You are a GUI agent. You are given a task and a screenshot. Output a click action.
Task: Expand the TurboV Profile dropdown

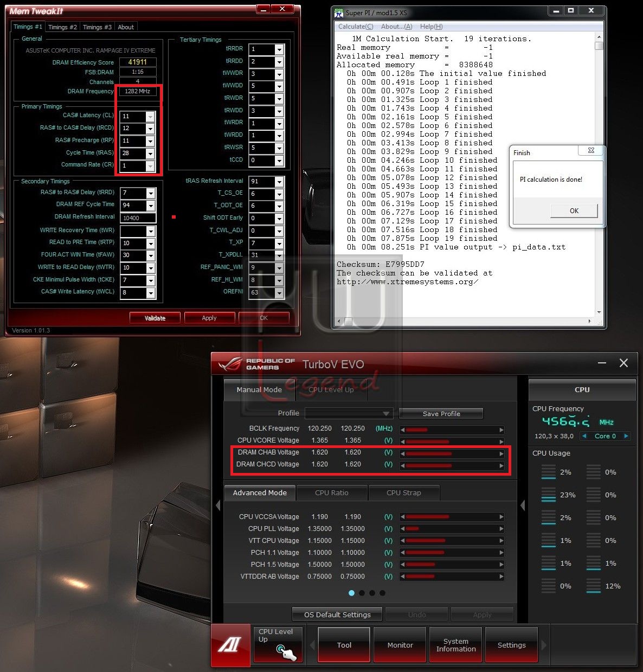click(x=387, y=413)
